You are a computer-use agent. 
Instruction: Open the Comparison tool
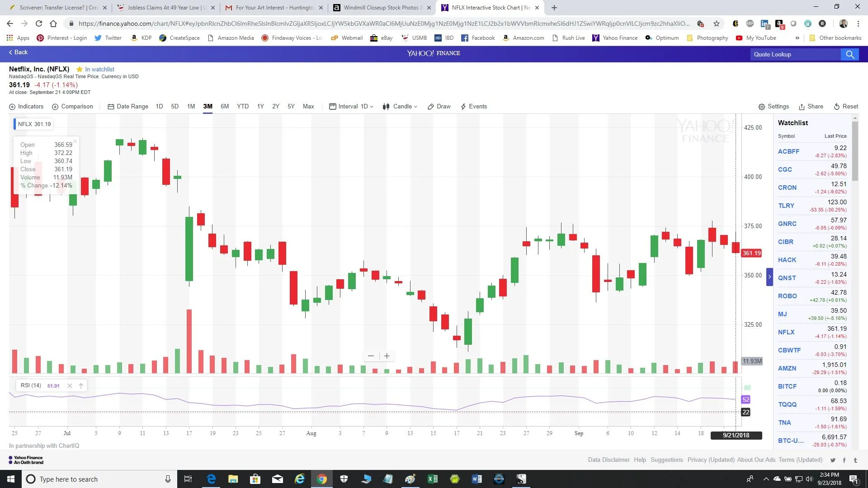(72, 107)
